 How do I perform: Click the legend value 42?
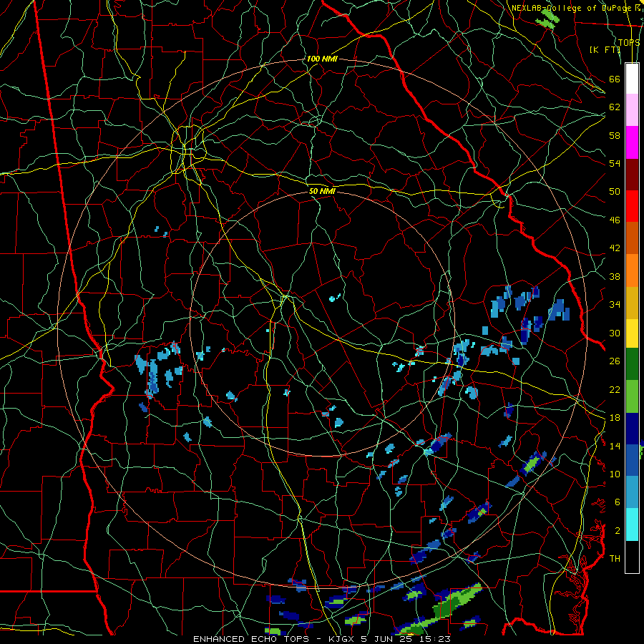click(x=615, y=248)
